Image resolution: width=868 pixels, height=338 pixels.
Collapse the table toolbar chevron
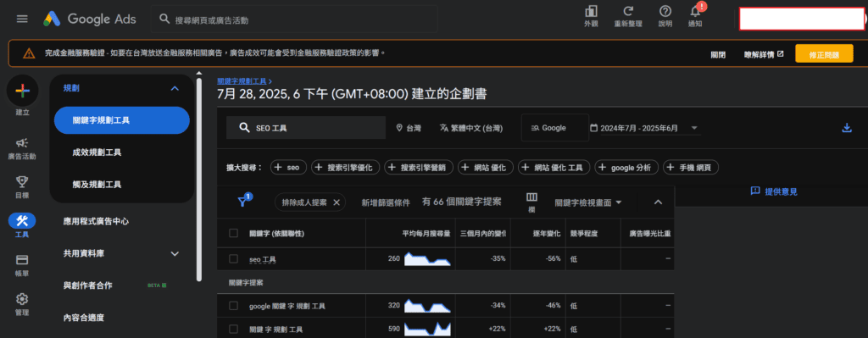[658, 202]
